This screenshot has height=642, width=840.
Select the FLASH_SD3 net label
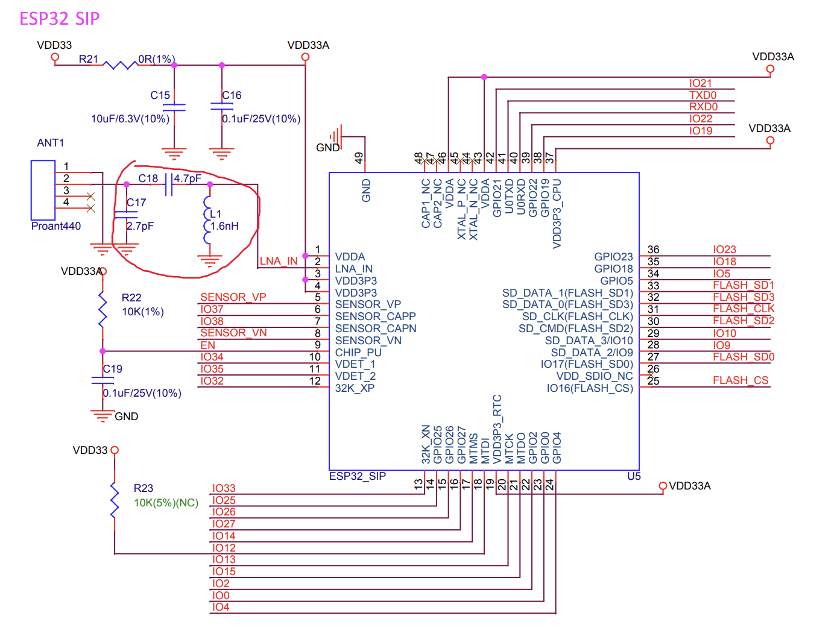744,297
